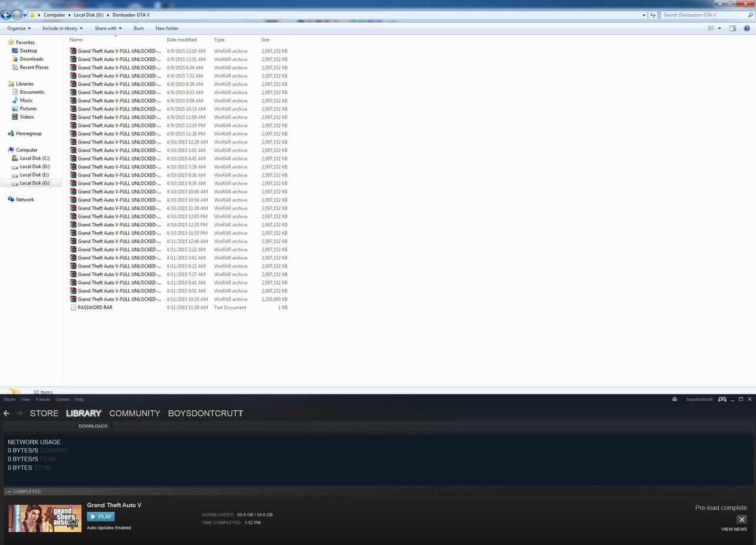Click Steam's forward arrow

(19, 413)
